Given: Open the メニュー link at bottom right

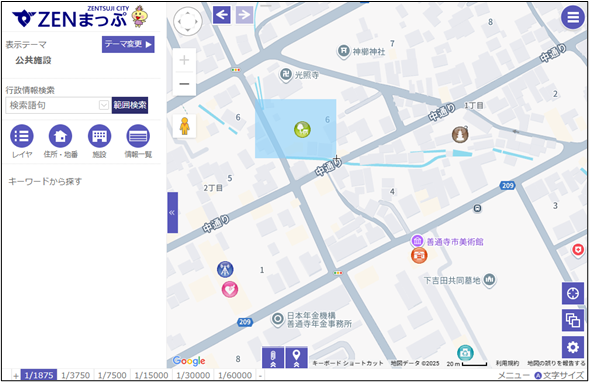Looking at the screenshot, I should (513, 375).
